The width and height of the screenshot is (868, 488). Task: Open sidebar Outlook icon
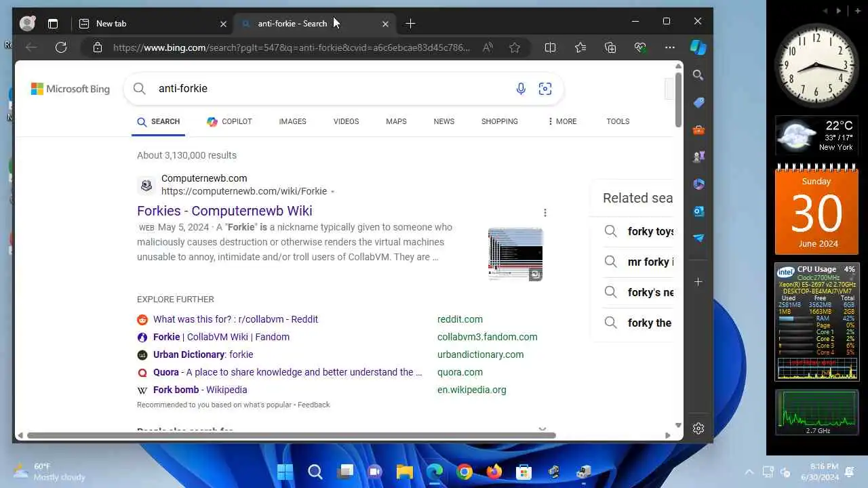click(x=698, y=211)
